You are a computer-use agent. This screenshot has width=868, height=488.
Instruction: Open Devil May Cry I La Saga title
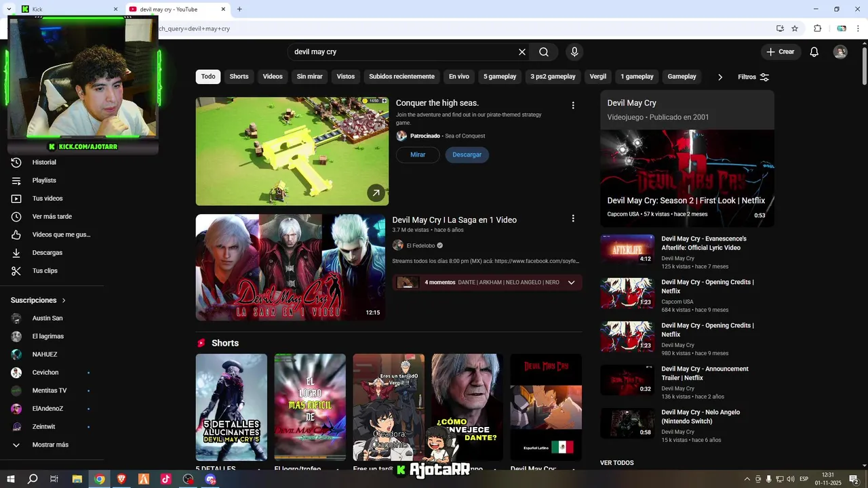[454, 220]
